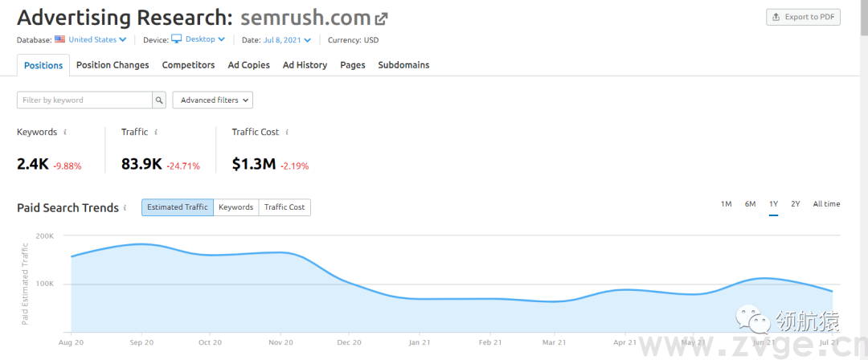Screen dimensions: 868x360
Task: Expand the Advanced filters dropdown
Action: [213, 100]
